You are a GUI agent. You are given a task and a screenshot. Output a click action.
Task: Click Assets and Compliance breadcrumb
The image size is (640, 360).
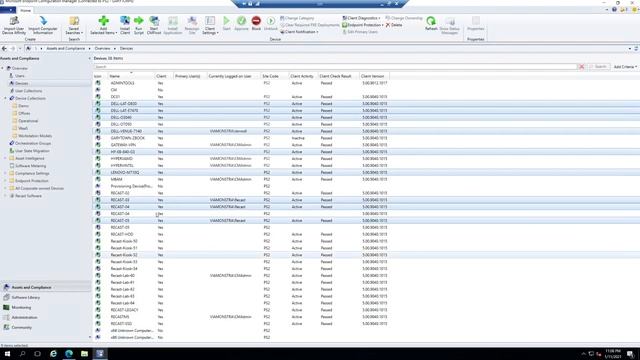66,49
